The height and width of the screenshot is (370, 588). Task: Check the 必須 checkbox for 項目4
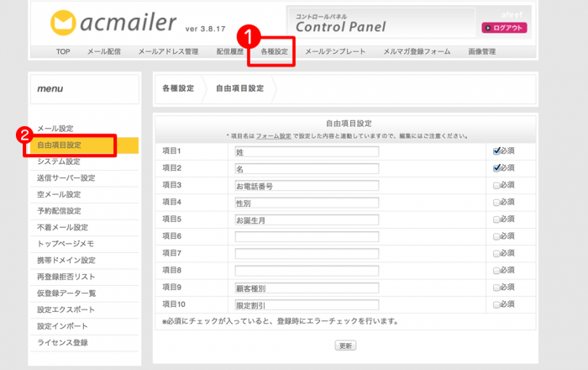point(496,203)
